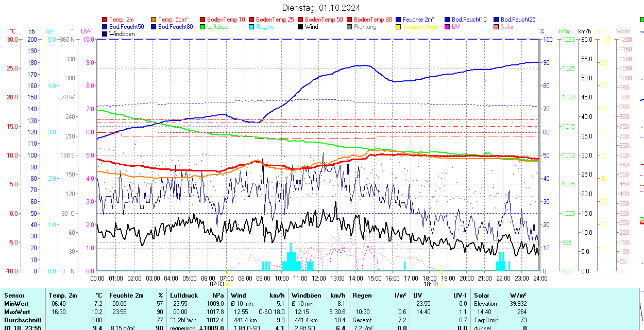Image resolution: width=644 pixels, height=330 pixels.
Task: Click the BodenTemp 10 legend label
Action: click(226, 20)
